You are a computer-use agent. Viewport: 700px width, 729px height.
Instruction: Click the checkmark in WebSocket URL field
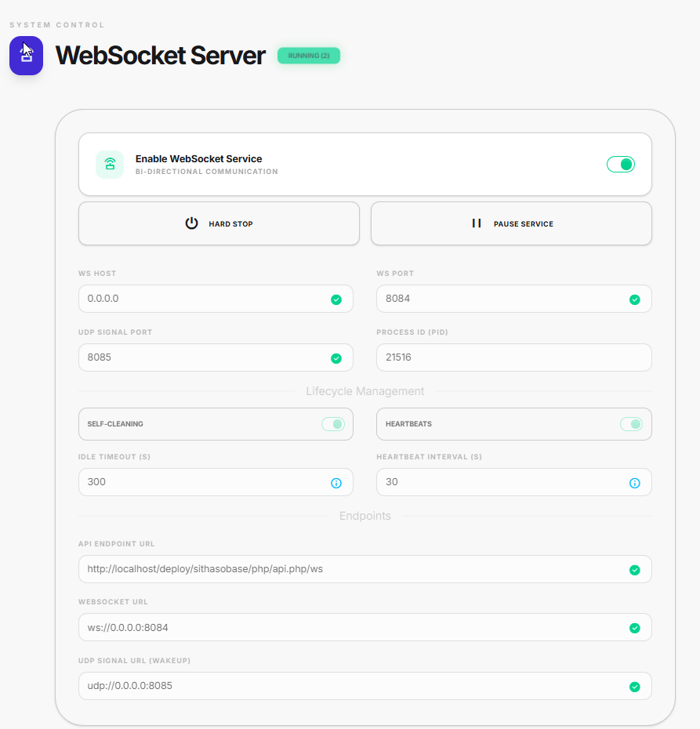pyautogui.click(x=635, y=628)
